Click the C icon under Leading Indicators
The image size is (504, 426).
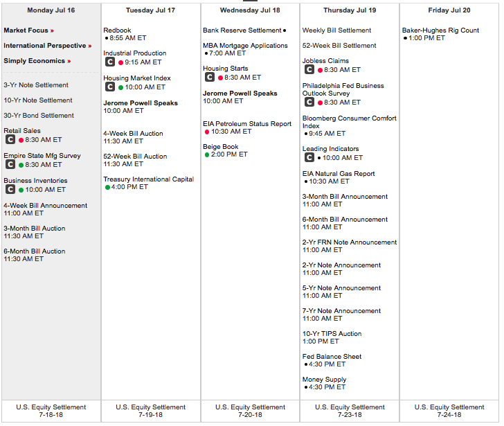click(309, 158)
